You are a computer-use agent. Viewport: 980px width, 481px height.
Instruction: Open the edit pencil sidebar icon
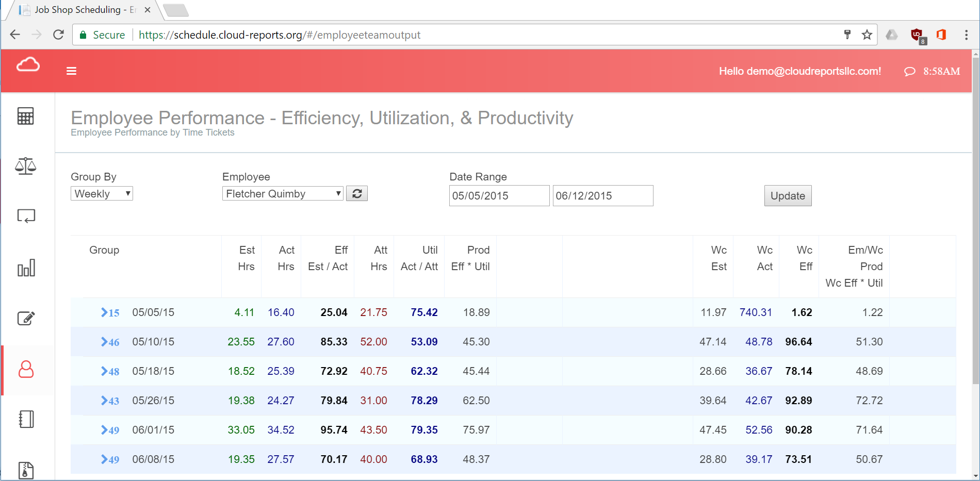(x=26, y=318)
